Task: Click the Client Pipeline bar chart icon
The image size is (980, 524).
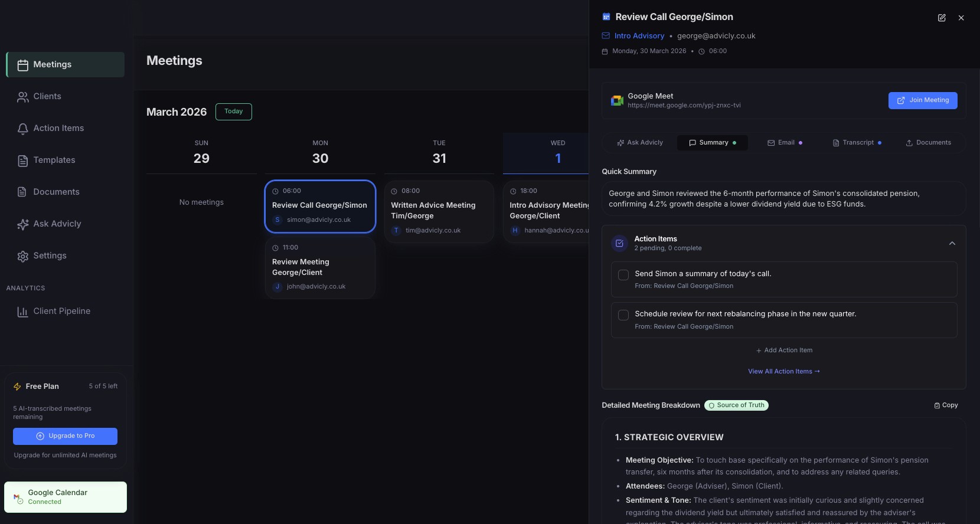Action: coord(22,312)
